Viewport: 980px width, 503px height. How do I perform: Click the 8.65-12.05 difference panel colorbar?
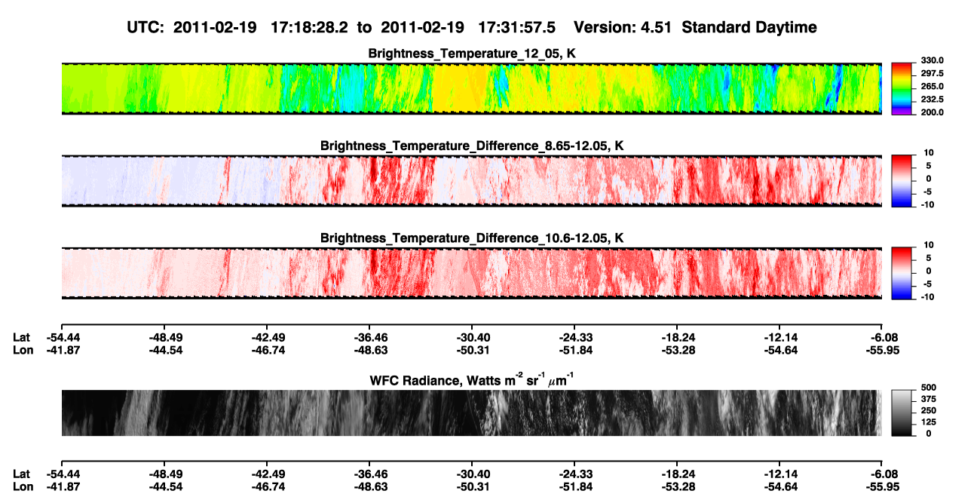pyautogui.click(x=902, y=180)
